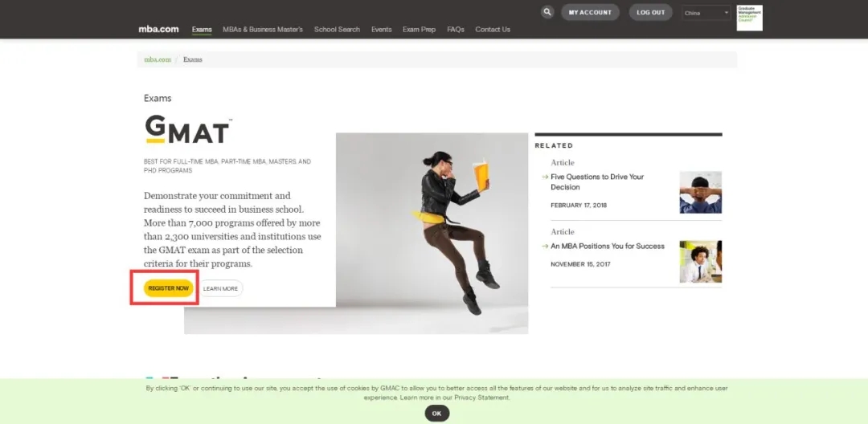The image size is (868, 424).
Task: Click the MY ACCOUNT button
Action: (x=590, y=12)
